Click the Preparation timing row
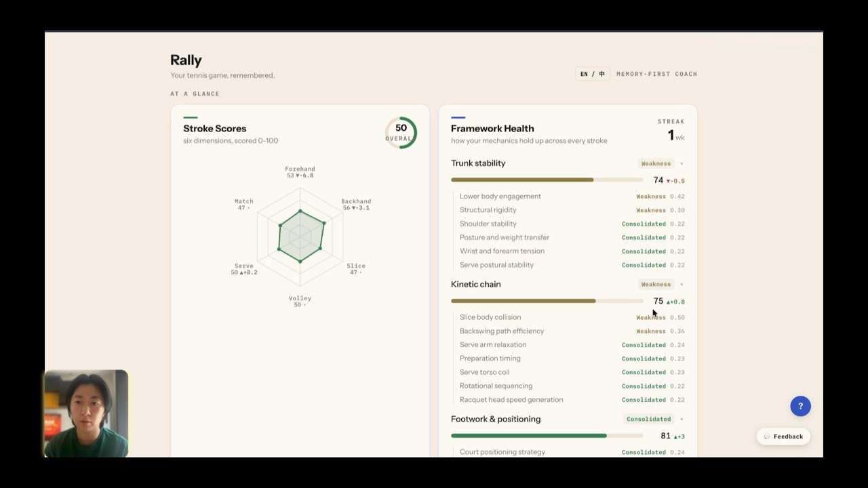The image size is (868, 488). [572, 359]
